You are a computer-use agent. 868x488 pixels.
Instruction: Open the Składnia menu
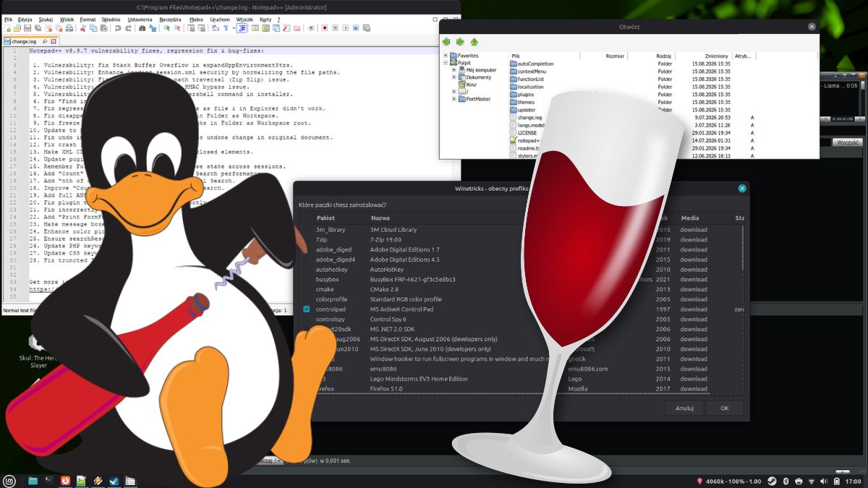tap(111, 20)
